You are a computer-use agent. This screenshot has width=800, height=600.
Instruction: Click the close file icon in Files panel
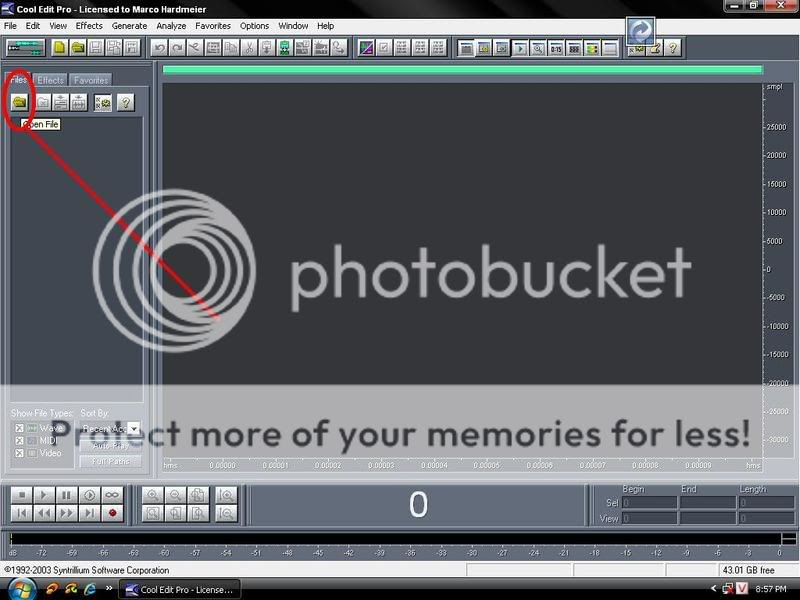coord(43,103)
